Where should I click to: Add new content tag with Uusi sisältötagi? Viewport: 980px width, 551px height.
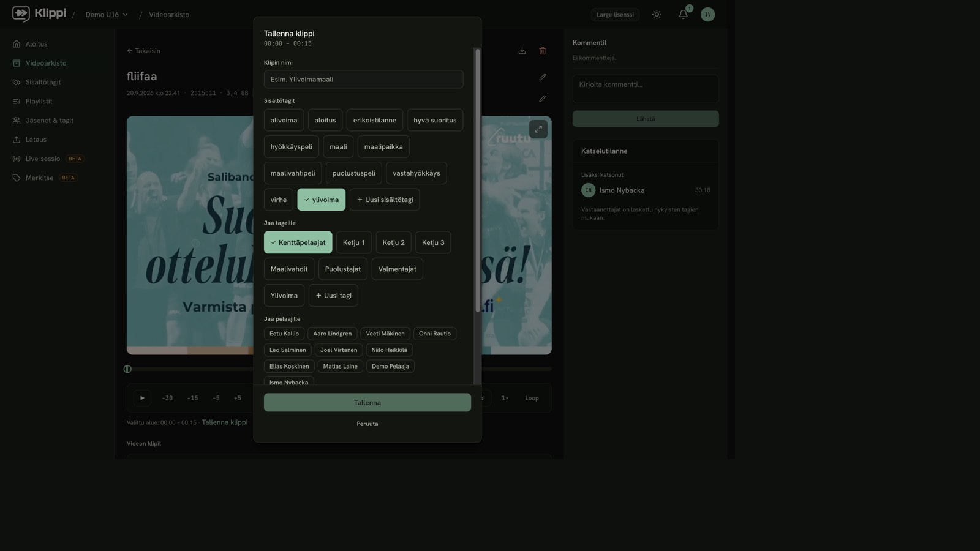coord(385,200)
